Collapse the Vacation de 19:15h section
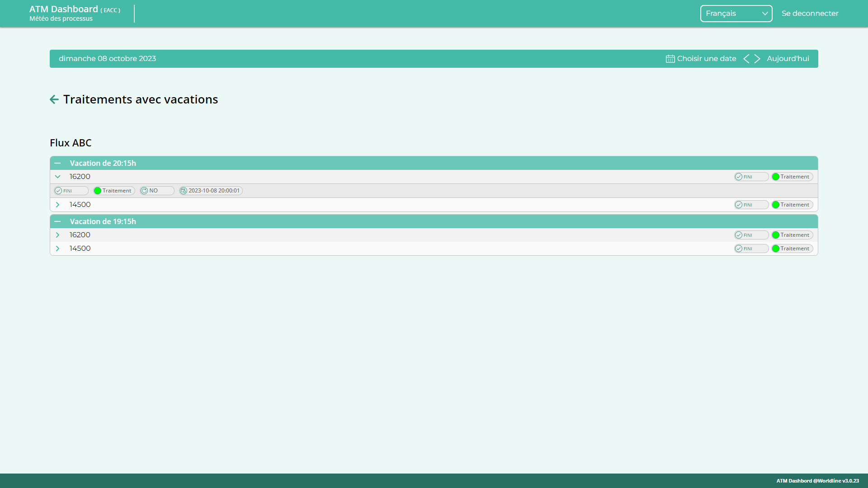 [57, 221]
